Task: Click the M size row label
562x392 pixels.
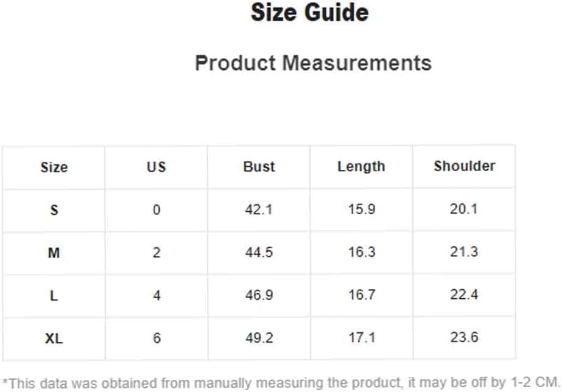Action: [54, 253]
